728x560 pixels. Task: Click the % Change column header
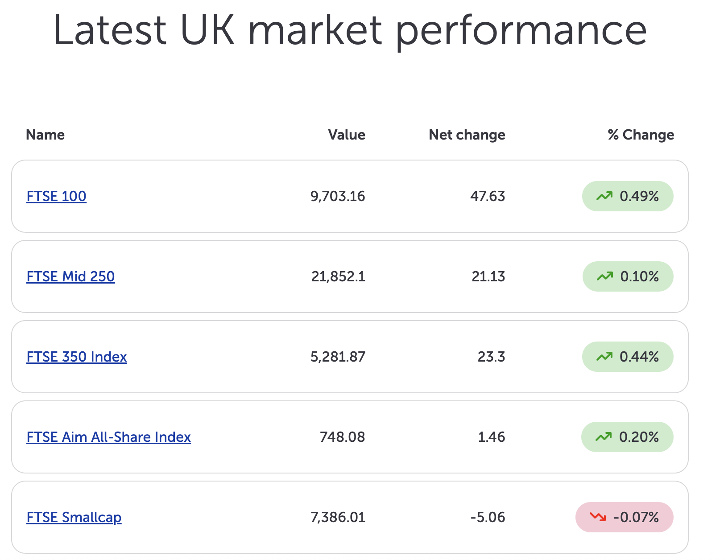point(641,135)
